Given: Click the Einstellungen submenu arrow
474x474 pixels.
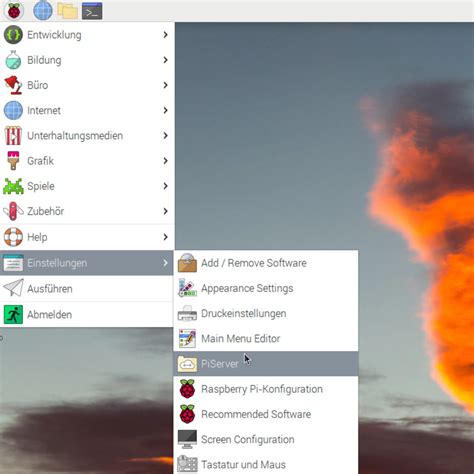Looking at the screenshot, I should click(x=166, y=263).
